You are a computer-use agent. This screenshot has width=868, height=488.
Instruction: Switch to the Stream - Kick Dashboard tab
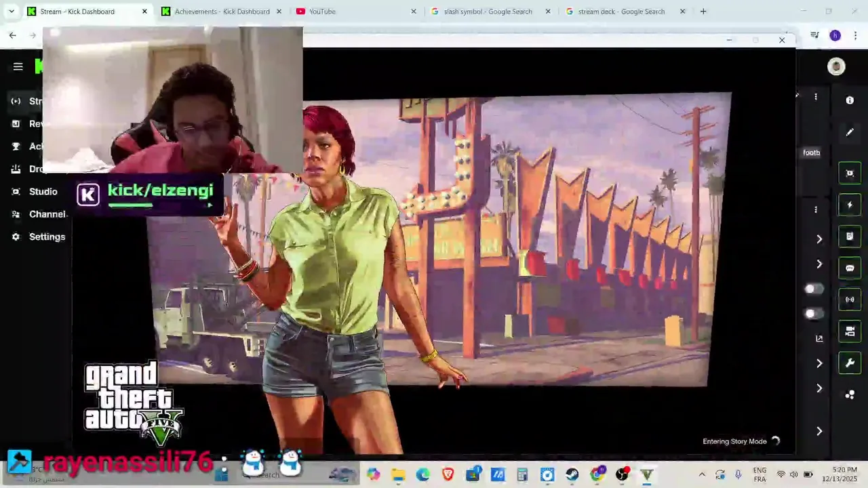click(x=87, y=12)
